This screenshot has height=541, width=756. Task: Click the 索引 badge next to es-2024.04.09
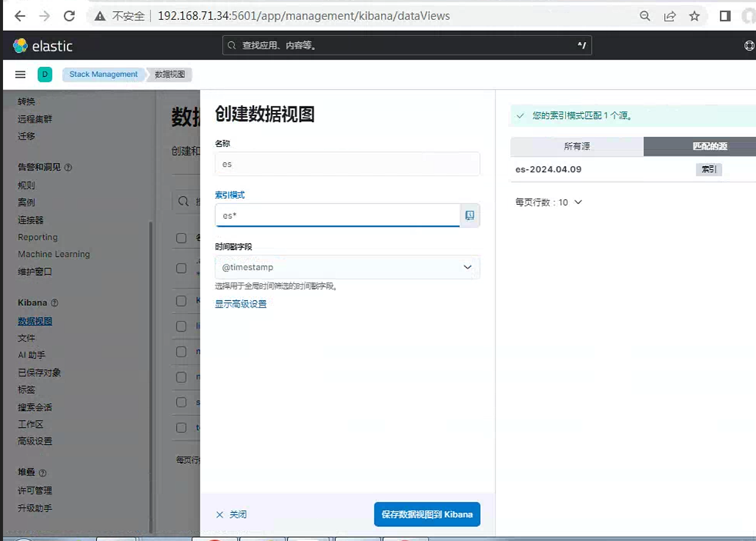(x=709, y=170)
